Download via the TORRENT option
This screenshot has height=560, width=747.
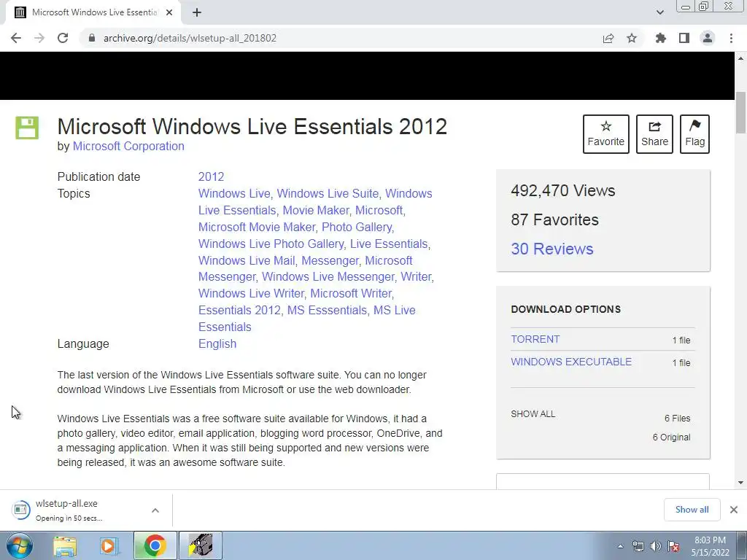pyautogui.click(x=535, y=339)
